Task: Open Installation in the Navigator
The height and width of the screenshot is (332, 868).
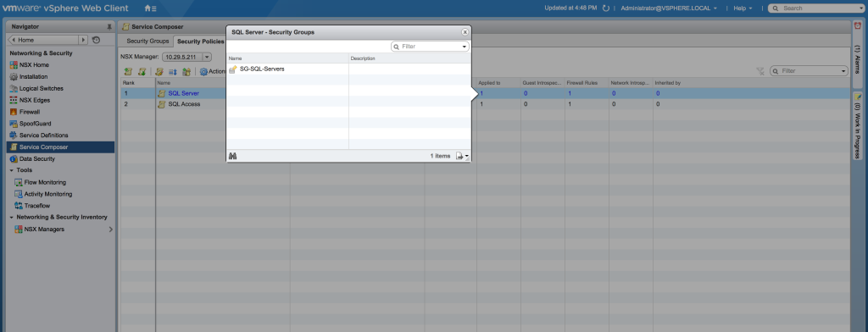Action: [x=33, y=76]
